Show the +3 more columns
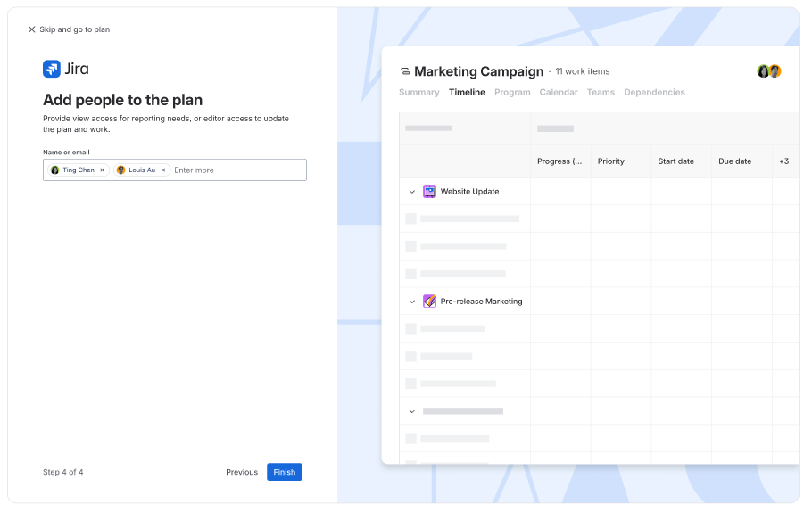This screenshot has width=812, height=513. pyautogui.click(x=784, y=161)
